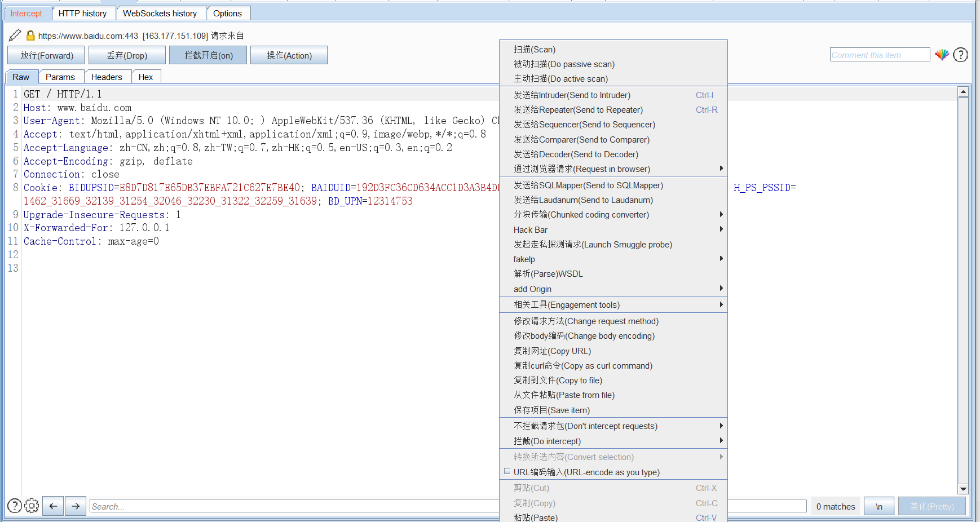Image resolution: width=980 pixels, height=522 pixels.
Task: Go to next search match arrow
Action: pos(76,506)
